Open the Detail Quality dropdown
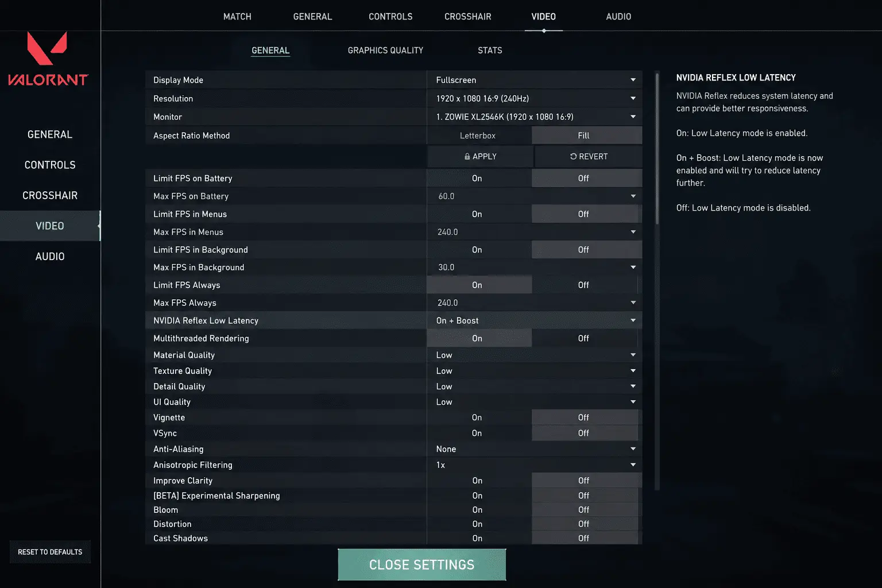Screen dimensions: 882x588 534,386
